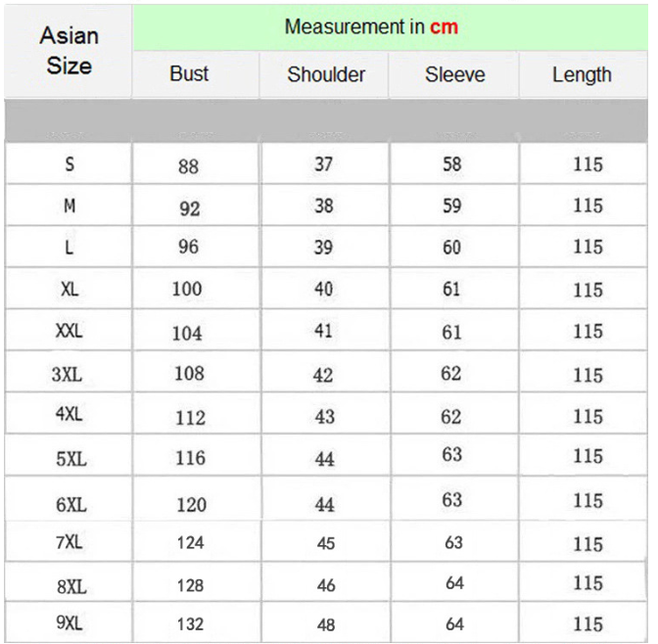Choose the XL size label
658x644 pixels.
coord(69,289)
